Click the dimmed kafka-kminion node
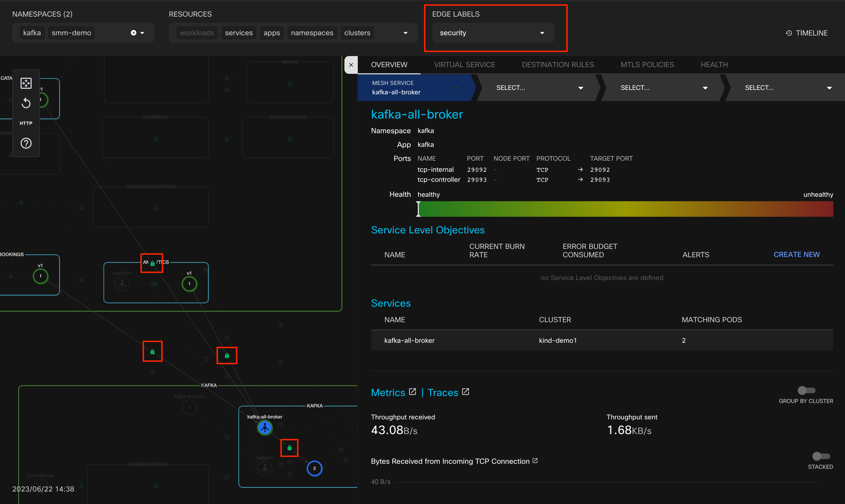Screen dimensions: 845x504 [189, 407]
